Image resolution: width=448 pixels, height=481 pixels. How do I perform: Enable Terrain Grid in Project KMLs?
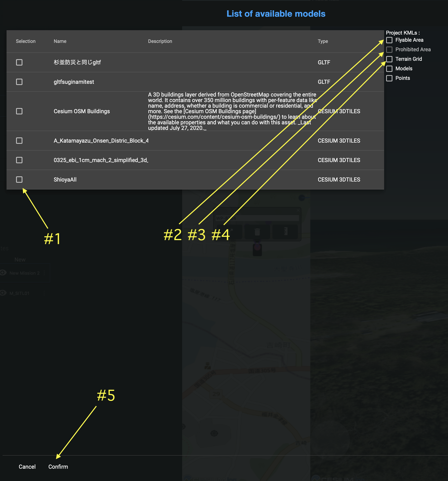(389, 59)
